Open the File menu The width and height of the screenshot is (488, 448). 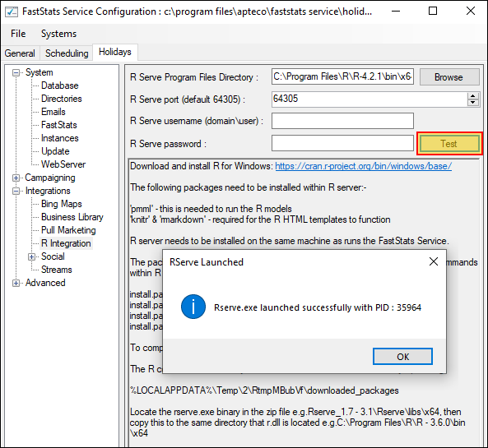coord(18,34)
